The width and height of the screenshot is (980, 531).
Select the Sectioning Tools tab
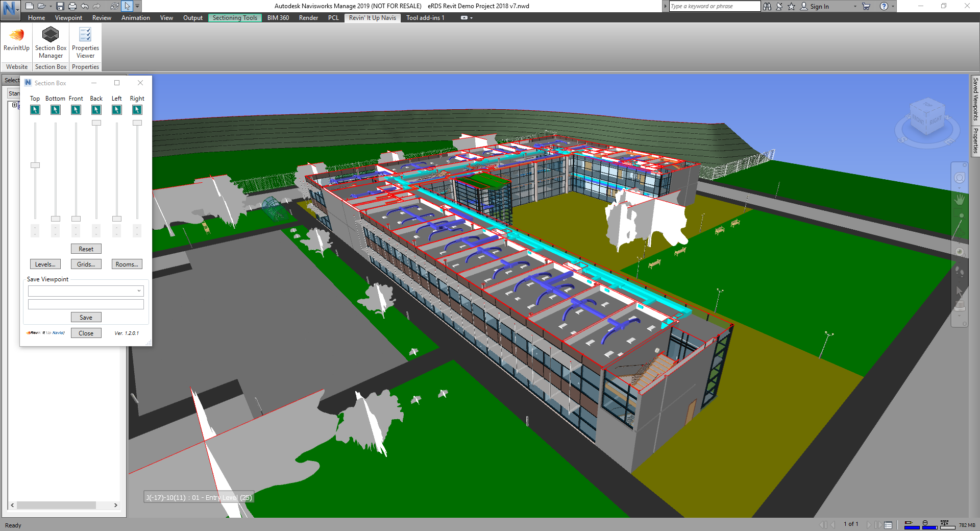[x=235, y=18]
